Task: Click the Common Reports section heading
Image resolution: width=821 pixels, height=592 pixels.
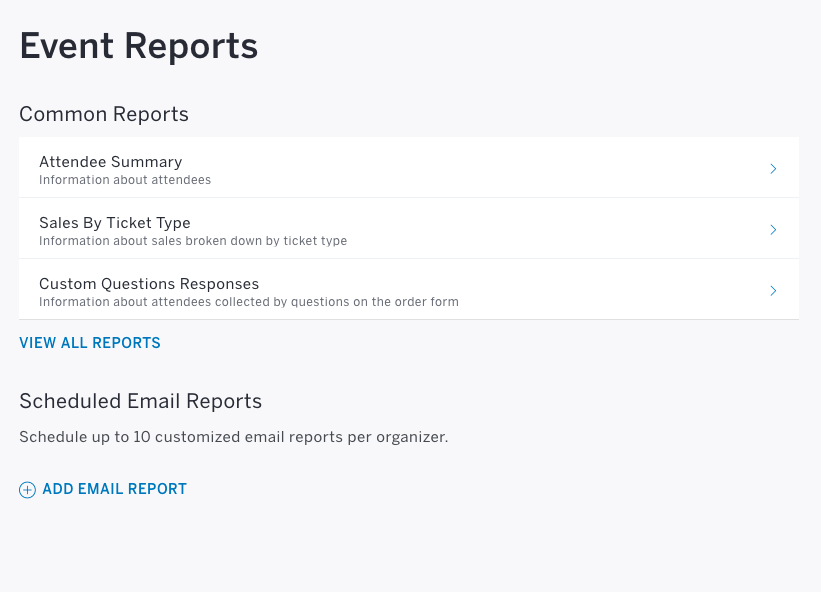Action: pyautogui.click(x=104, y=114)
